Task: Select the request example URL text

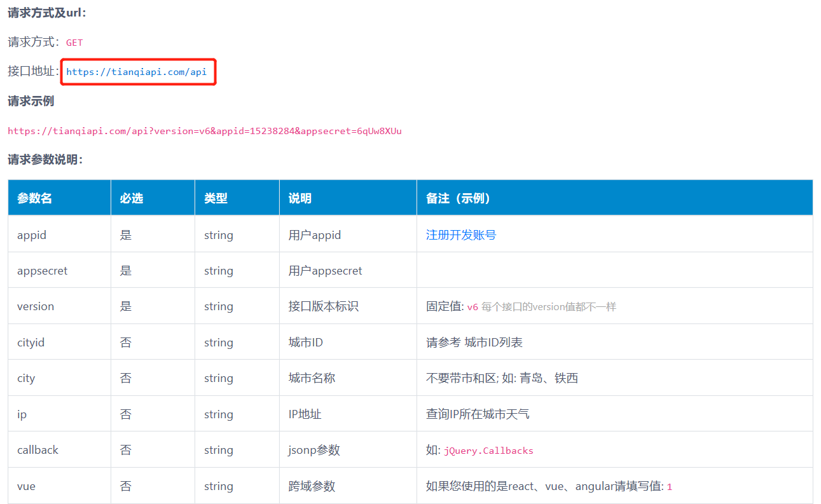Action: [x=205, y=131]
